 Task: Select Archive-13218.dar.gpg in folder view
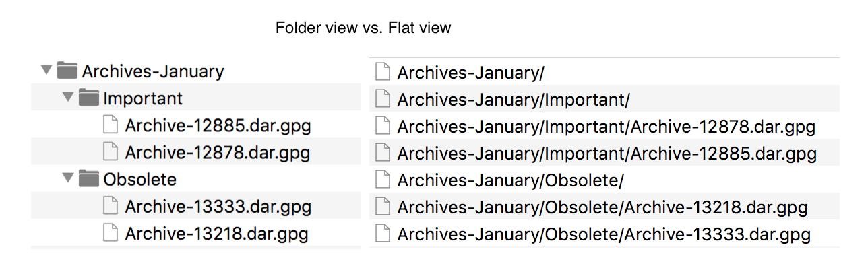tap(217, 234)
